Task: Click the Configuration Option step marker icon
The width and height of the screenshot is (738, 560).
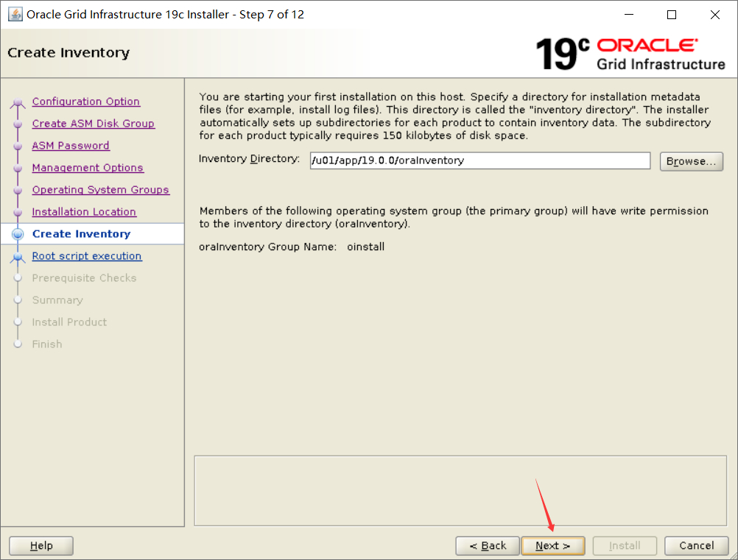Action: (18, 102)
